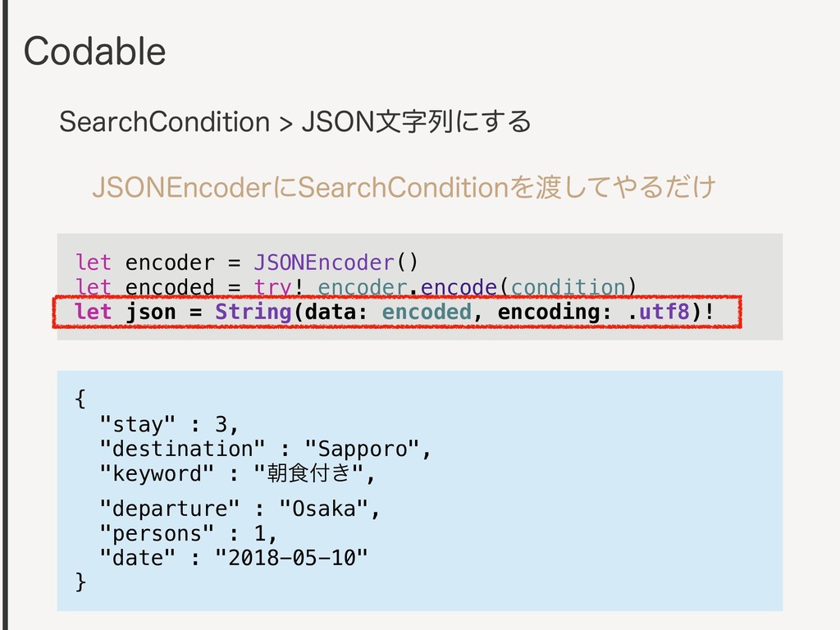The height and width of the screenshot is (630, 840).
Task: Select the String keyword in highlighted line
Action: [x=253, y=311]
